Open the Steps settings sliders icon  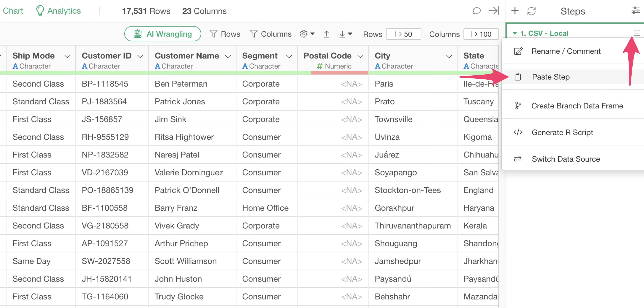[x=635, y=11]
